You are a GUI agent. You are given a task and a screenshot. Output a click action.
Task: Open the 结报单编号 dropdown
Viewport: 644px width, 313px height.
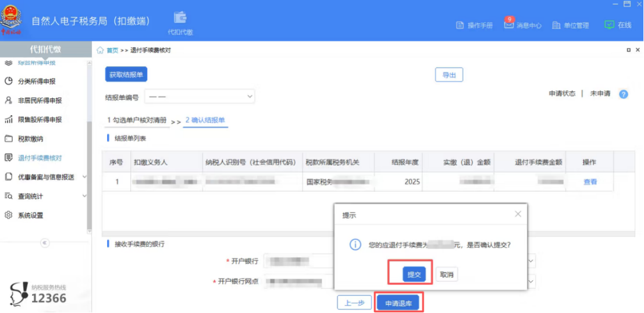tap(200, 97)
